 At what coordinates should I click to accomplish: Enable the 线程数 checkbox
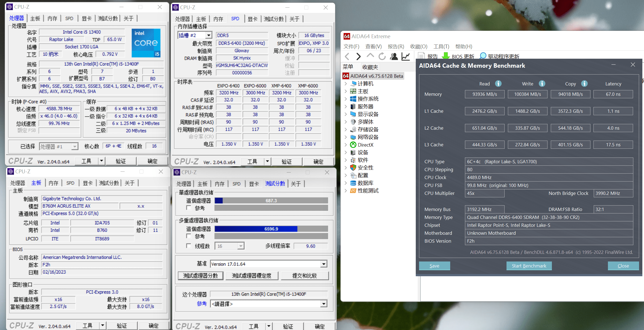click(189, 246)
